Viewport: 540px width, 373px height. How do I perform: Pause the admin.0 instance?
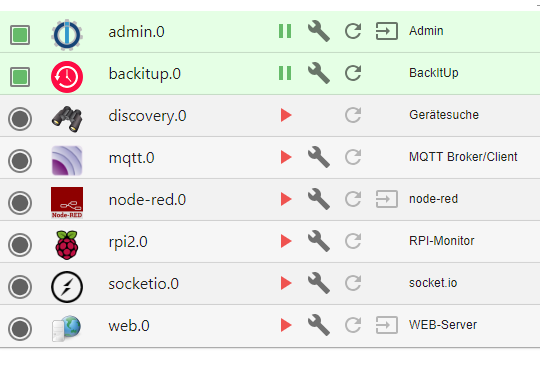click(285, 31)
